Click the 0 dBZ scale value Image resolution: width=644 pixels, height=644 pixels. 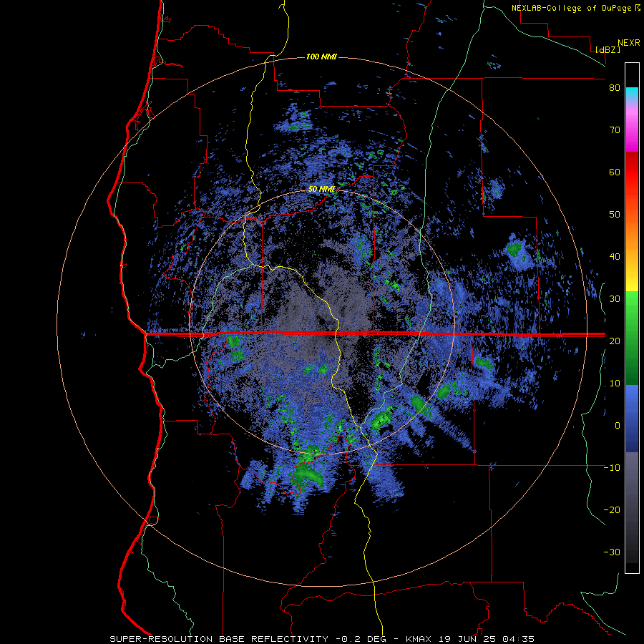coord(618,426)
